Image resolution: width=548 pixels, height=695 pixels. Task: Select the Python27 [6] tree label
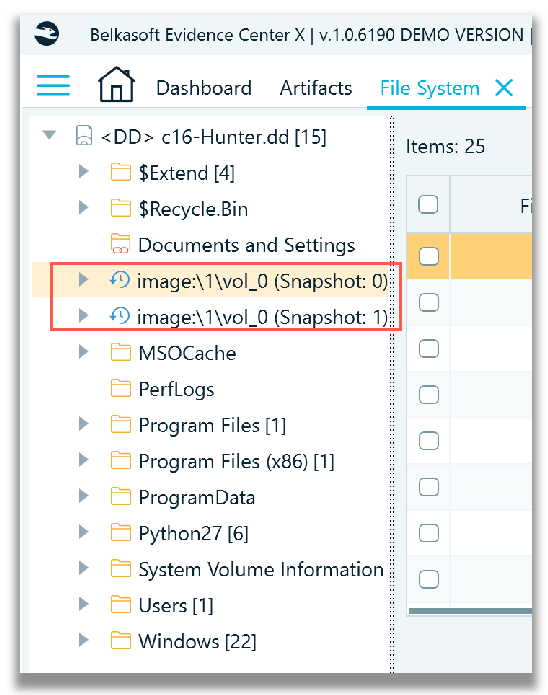(193, 533)
